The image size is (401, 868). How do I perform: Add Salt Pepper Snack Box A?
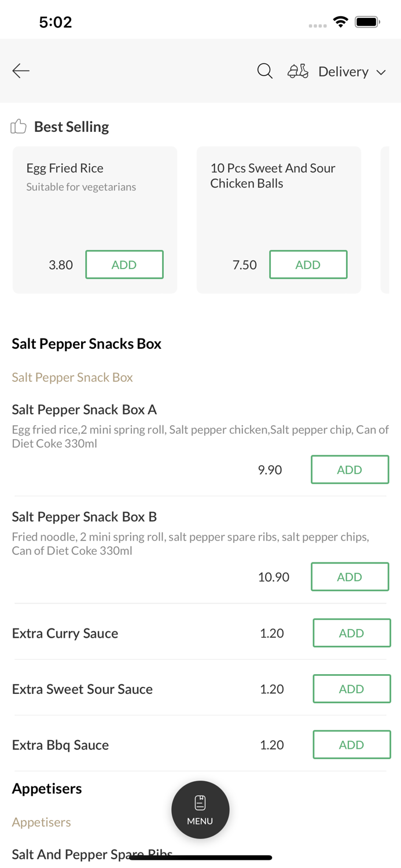point(350,469)
